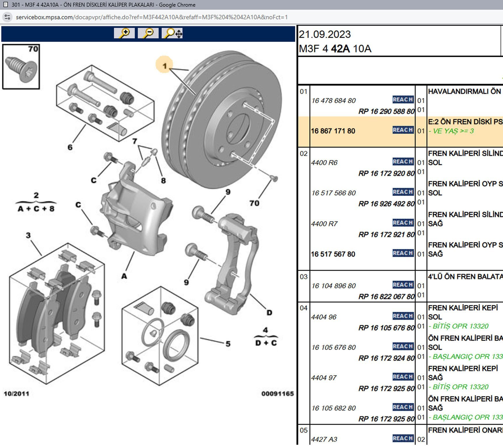The width and height of the screenshot is (503, 448).
Task: Select part number 16 867 171 80
Action: click(333, 131)
